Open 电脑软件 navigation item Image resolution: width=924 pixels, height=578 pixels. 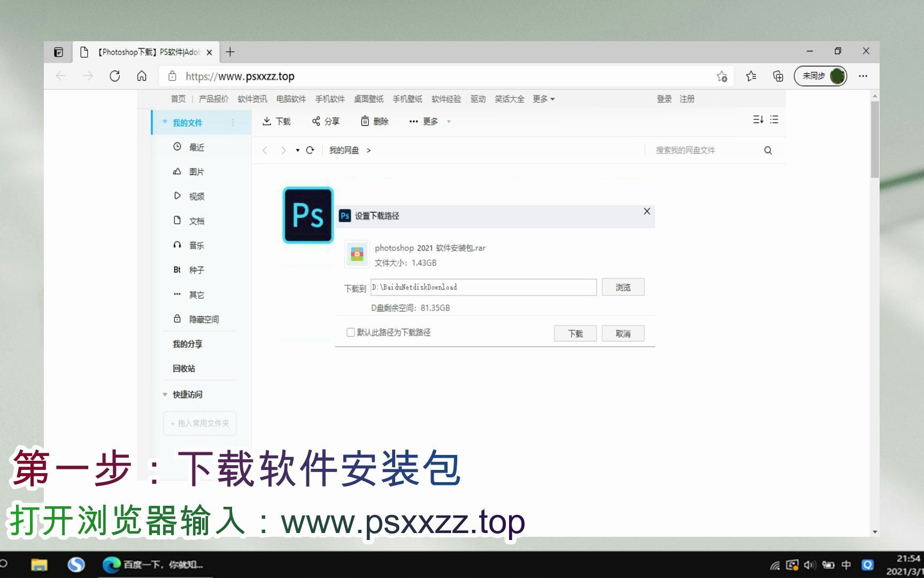point(291,99)
